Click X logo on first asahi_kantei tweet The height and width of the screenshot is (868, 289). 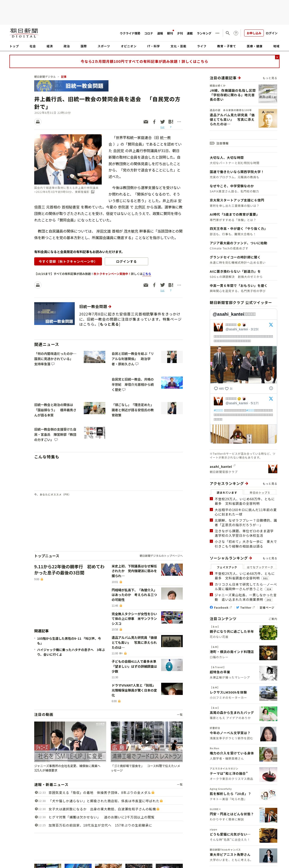coord(271,325)
